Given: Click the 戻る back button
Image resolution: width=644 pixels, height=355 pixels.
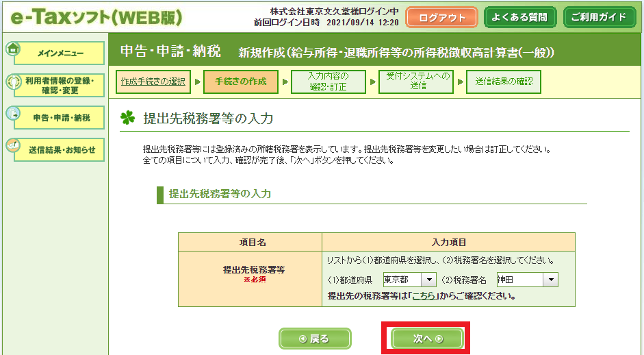Looking at the screenshot, I should point(315,339).
